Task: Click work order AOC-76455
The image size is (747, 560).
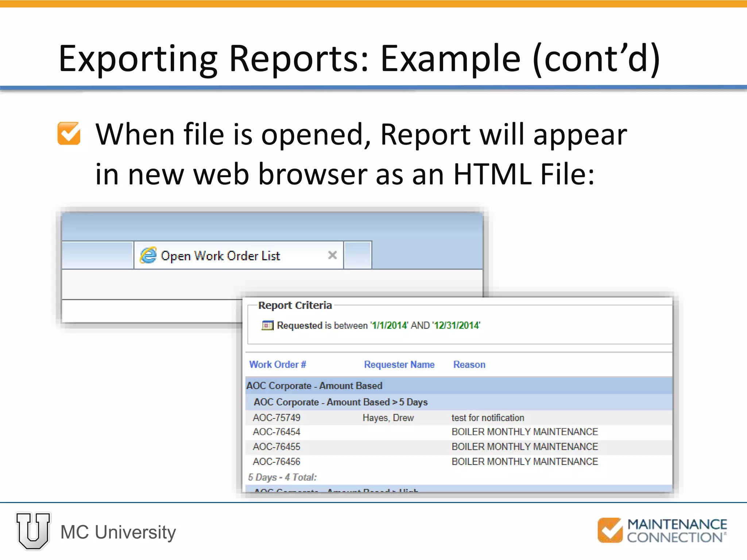Action: point(276,447)
